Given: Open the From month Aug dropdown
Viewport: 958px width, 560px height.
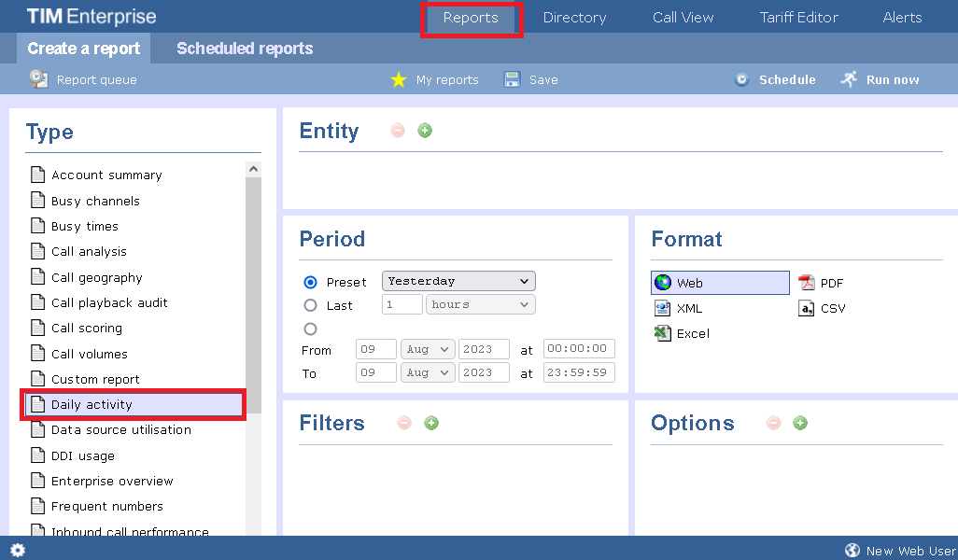Looking at the screenshot, I should click(x=427, y=349).
